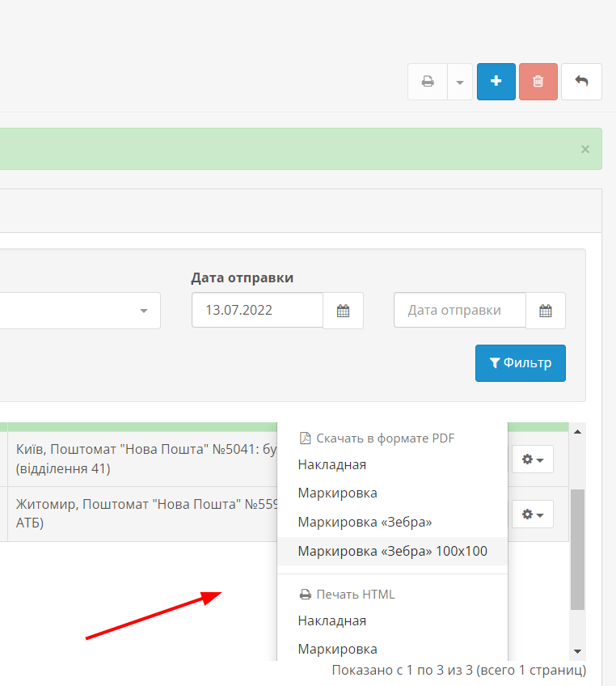Open the gear menu for the Житомир row

[532, 514]
